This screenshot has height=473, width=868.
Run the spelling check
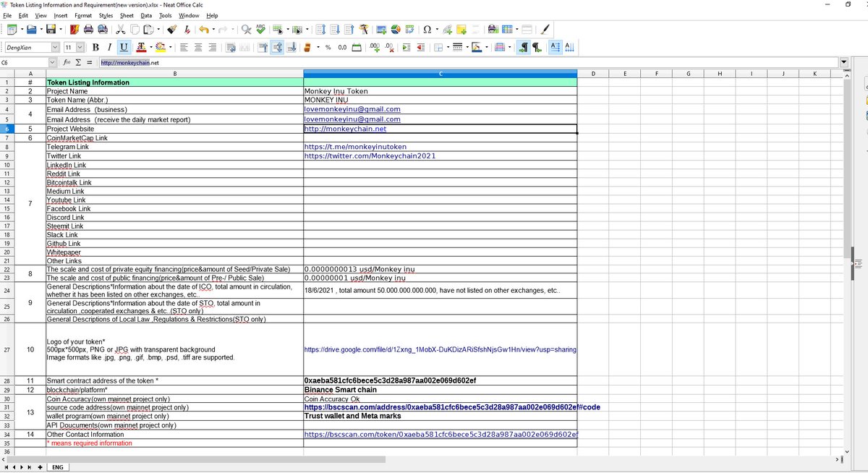click(260, 30)
